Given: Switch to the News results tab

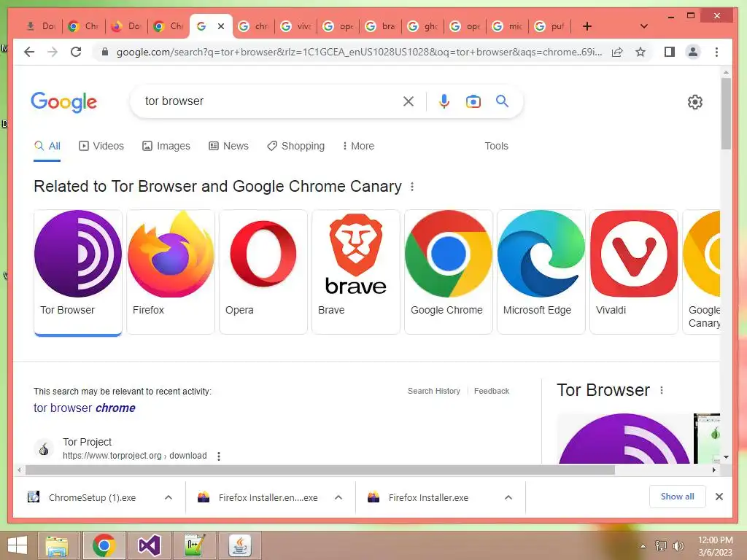Looking at the screenshot, I should coord(228,146).
